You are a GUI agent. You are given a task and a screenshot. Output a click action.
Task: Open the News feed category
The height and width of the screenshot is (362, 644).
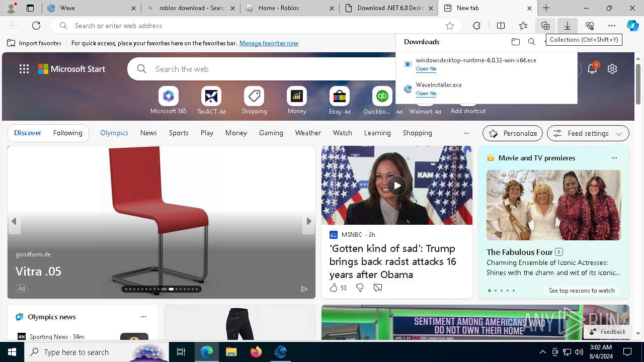[x=148, y=133]
